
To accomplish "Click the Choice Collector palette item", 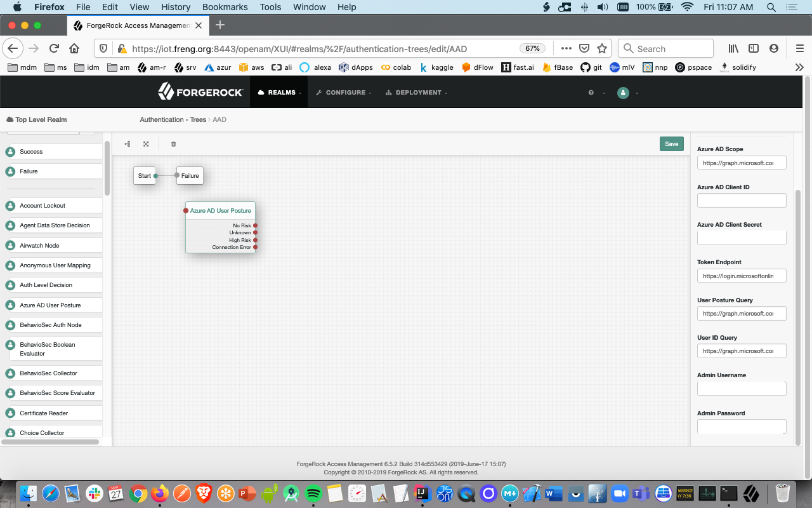I will point(53,433).
